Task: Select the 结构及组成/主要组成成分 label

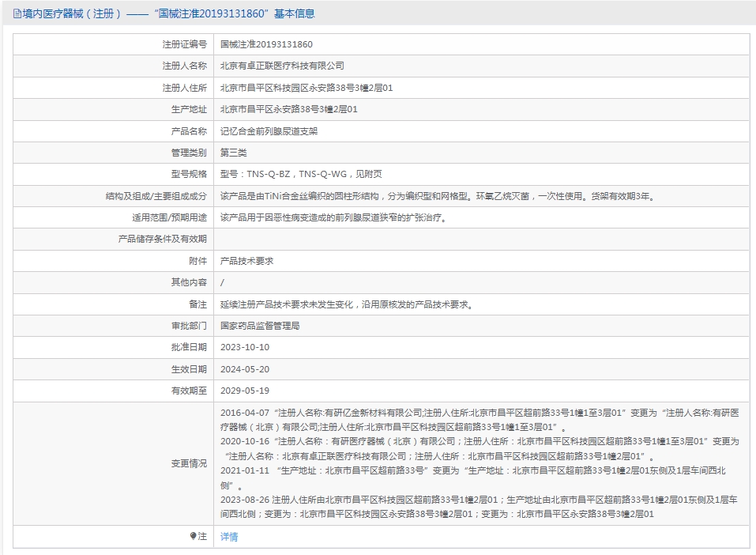Action: 156,196
